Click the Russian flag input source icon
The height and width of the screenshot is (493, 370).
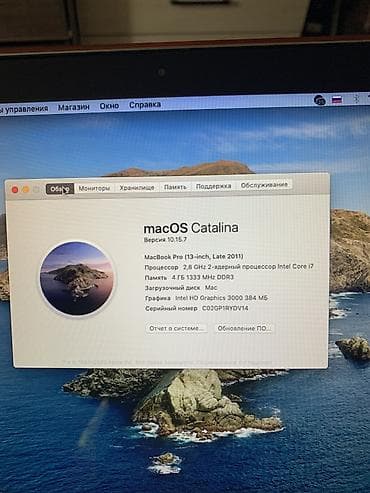pyautogui.click(x=337, y=100)
